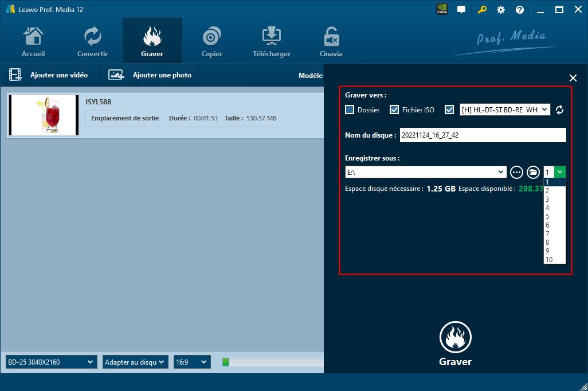
Task: Close the burn settings panel
Action: 573,78
